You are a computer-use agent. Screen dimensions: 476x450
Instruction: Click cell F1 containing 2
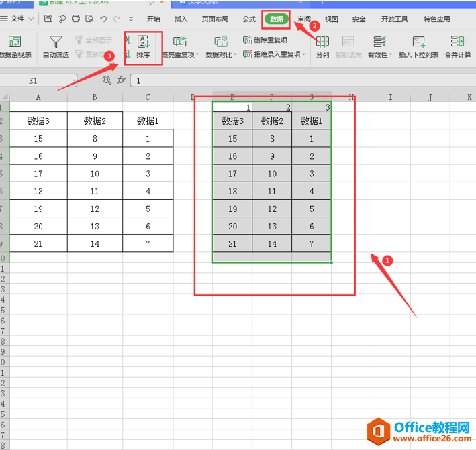point(272,107)
